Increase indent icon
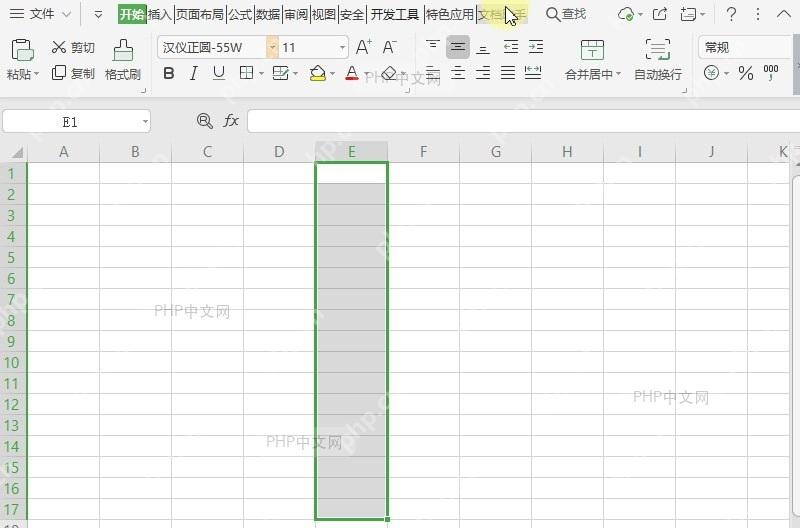The width and height of the screenshot is (800, 528). 536,47
